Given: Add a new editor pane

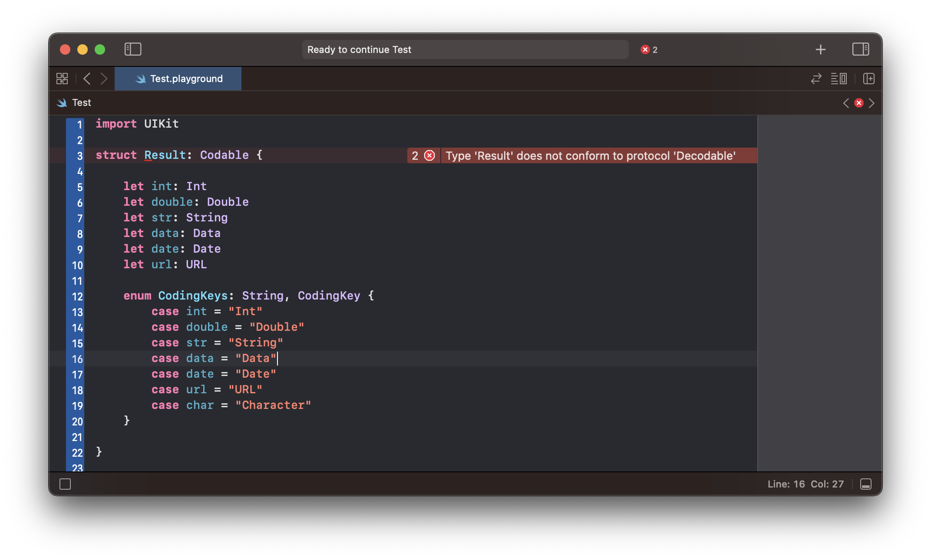Looking at the screenshot, I should [x=868, y=79].
